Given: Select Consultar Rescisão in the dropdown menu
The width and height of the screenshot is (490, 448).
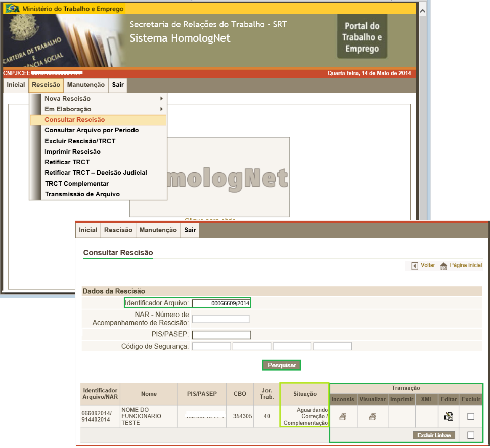Looking at the screenshot, I should click(x=98, y=120).
